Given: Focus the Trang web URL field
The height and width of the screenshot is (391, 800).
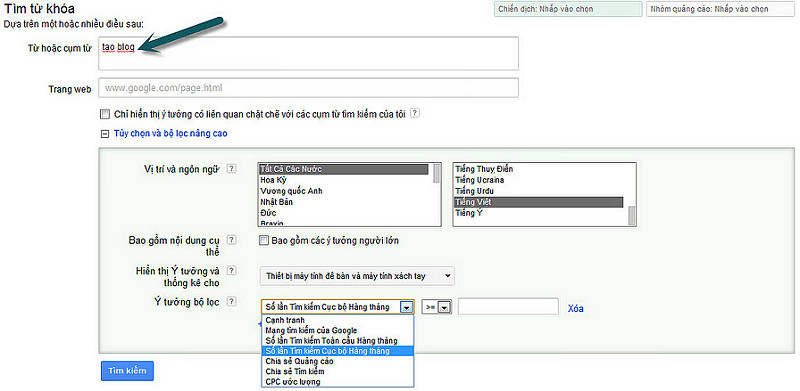Looking at the screenshot, I should pyautogui.click(x=308, y=88).
